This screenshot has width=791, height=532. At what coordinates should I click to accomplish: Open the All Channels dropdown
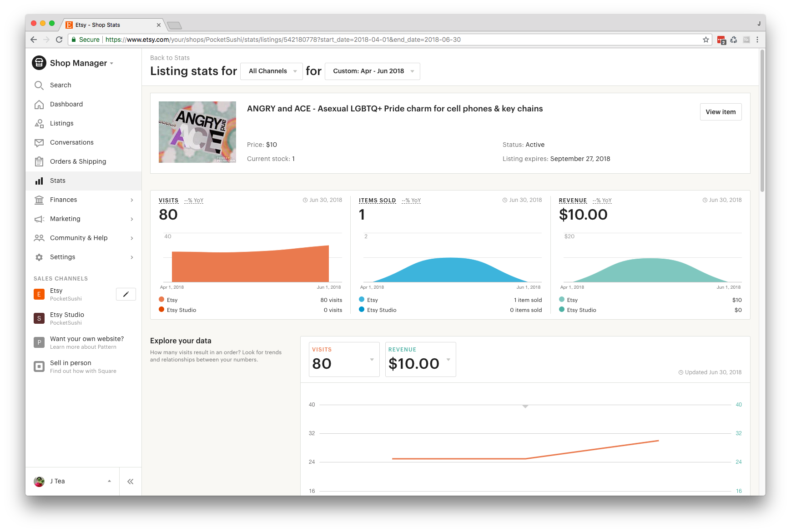pyautogui.click(x=272, y=71)
